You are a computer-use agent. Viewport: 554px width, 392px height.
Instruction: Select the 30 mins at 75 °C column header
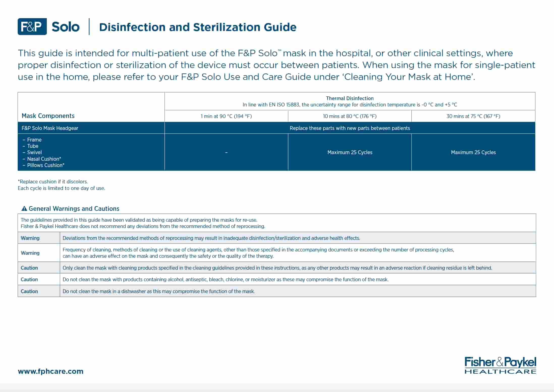pos(473,116)
